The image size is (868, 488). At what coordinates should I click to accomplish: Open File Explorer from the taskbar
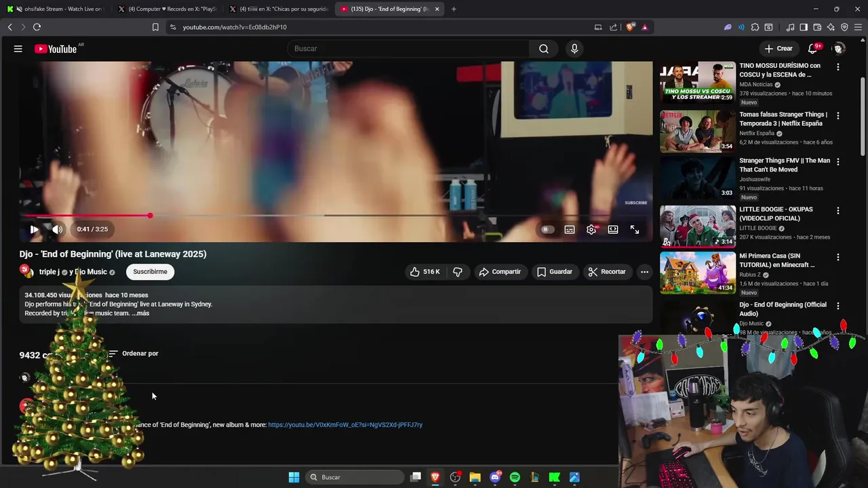pos(475,477)
